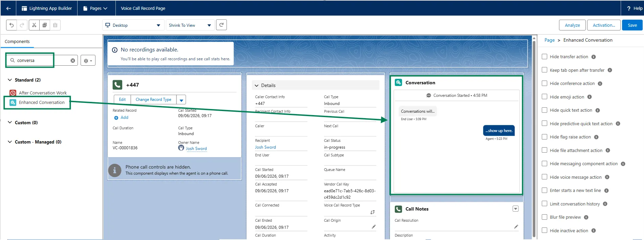Click the green phone icon beside +447

(x=117, y=85)
